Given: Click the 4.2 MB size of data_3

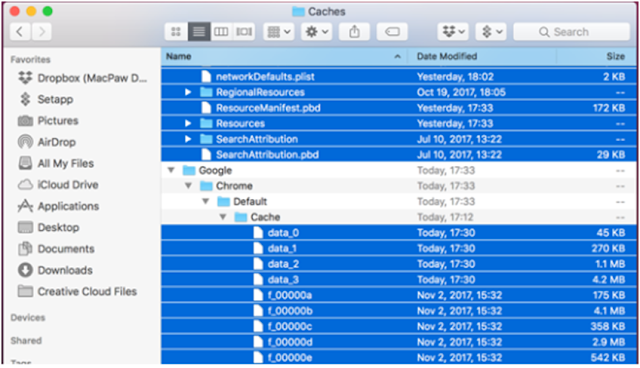Looking at the screenshot, I should 609,279.
